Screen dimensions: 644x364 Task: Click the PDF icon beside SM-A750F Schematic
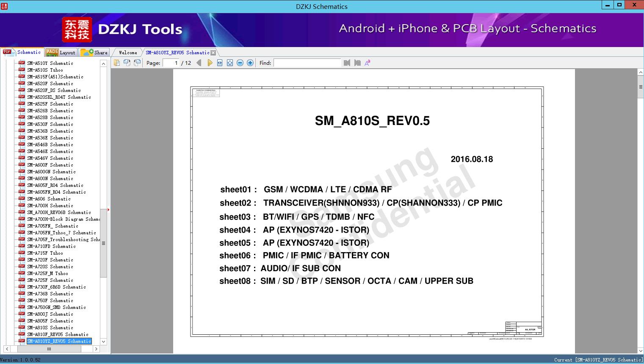point(22,300)
